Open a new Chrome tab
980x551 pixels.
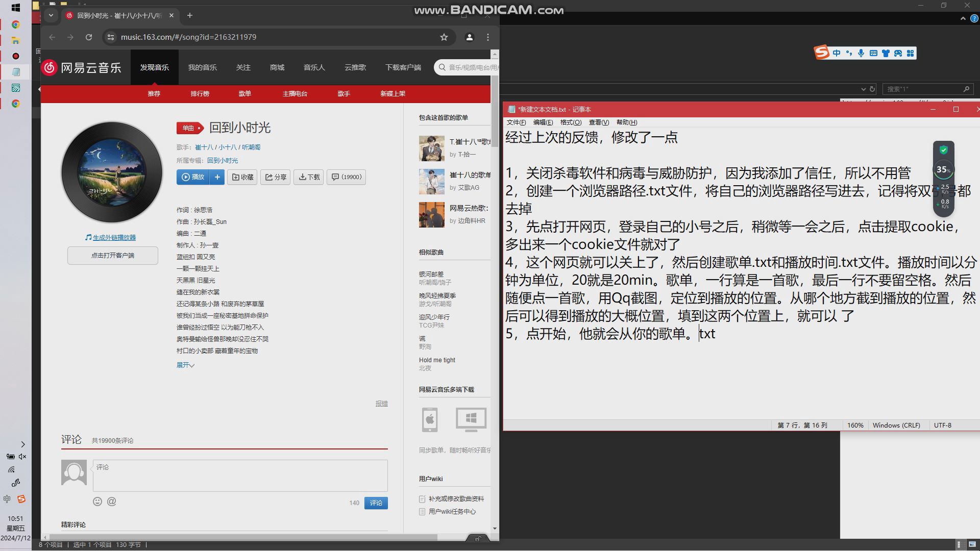190,16
